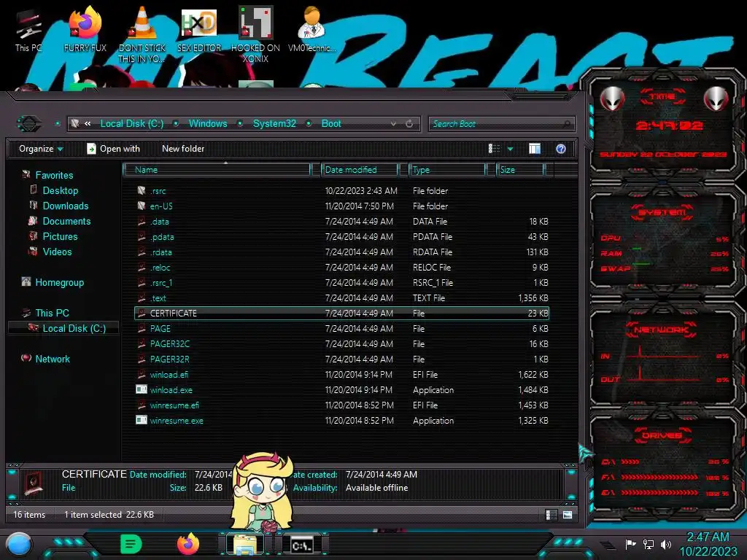Select the PAGER32C file
This screenshot has width=747, height=560.
[169, 344]
